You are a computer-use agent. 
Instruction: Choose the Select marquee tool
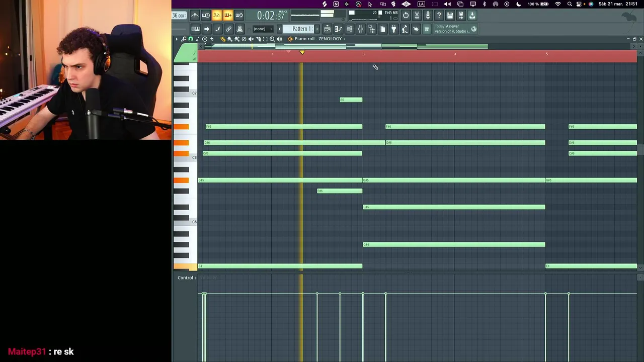pos(265,39)
